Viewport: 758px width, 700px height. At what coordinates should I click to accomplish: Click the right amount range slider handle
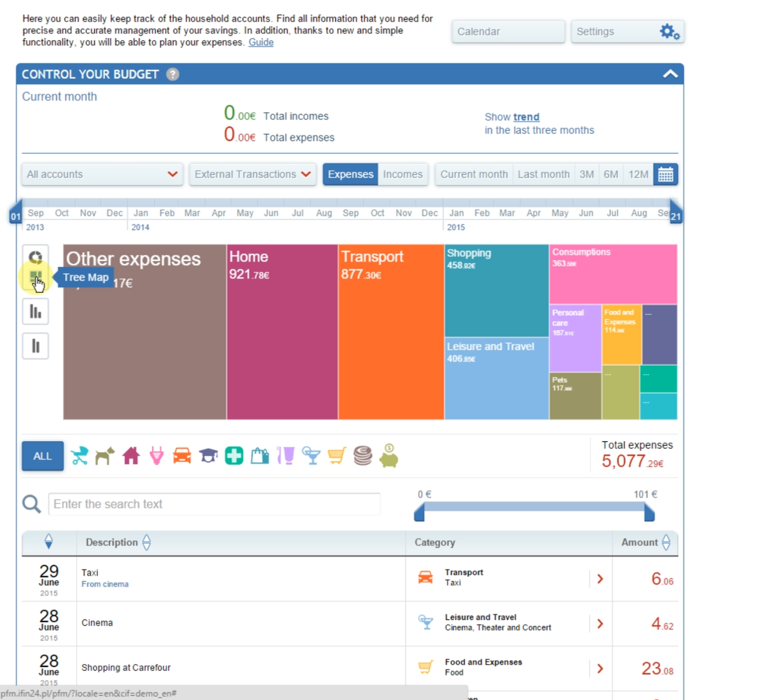pyautogui.click(x=650, y=512)
